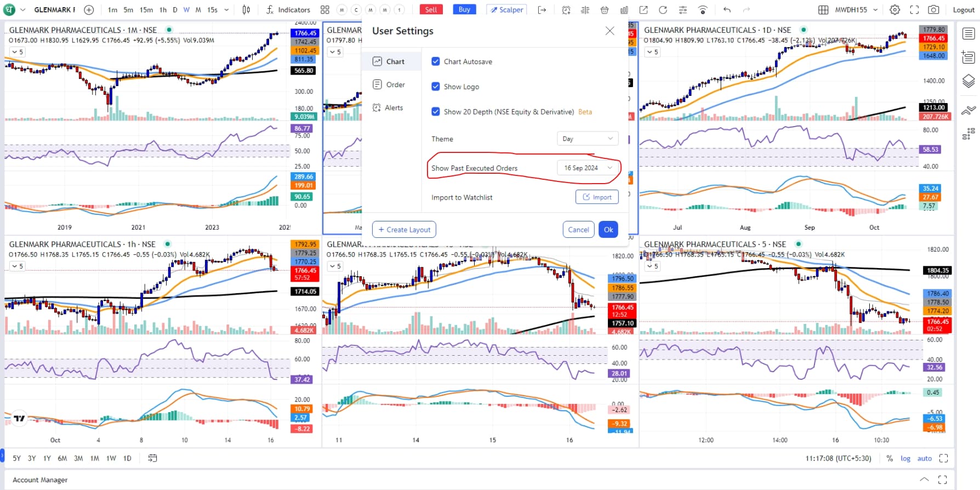Image resolution: width=980 pixels, height=490 pixels.
Task: Click the refresh chart icon
Action: pyautogui.click(x=663, y=10)
